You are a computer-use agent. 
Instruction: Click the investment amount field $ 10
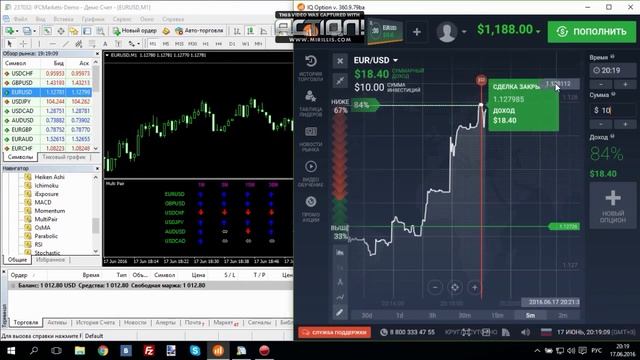[612, 110]
